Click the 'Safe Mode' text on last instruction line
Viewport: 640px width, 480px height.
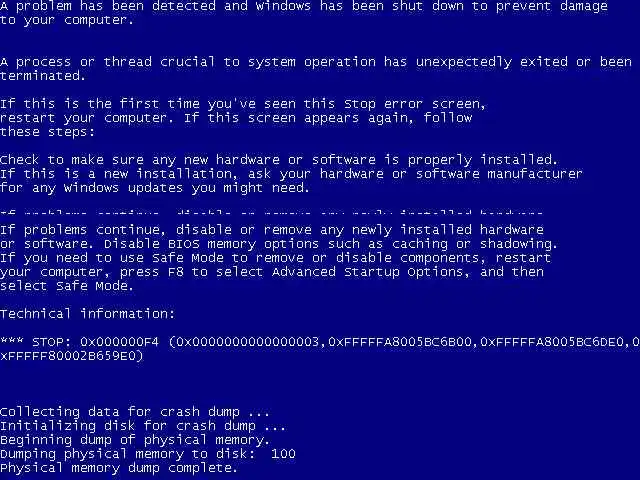91,286
